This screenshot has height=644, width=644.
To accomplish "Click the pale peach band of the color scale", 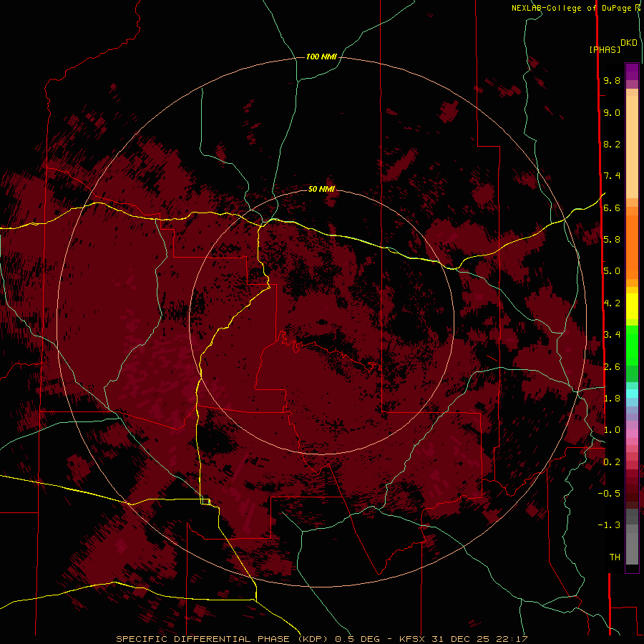I will 632,147.
